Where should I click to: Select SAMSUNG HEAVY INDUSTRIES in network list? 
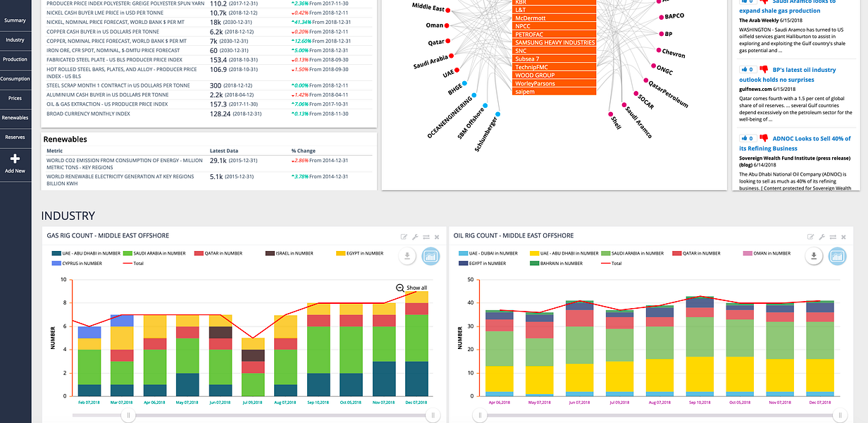(x=554, y=43)
